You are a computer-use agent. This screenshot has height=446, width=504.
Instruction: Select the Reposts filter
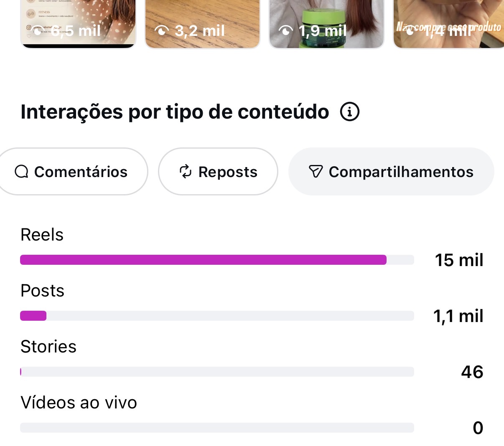click(218, 171)
